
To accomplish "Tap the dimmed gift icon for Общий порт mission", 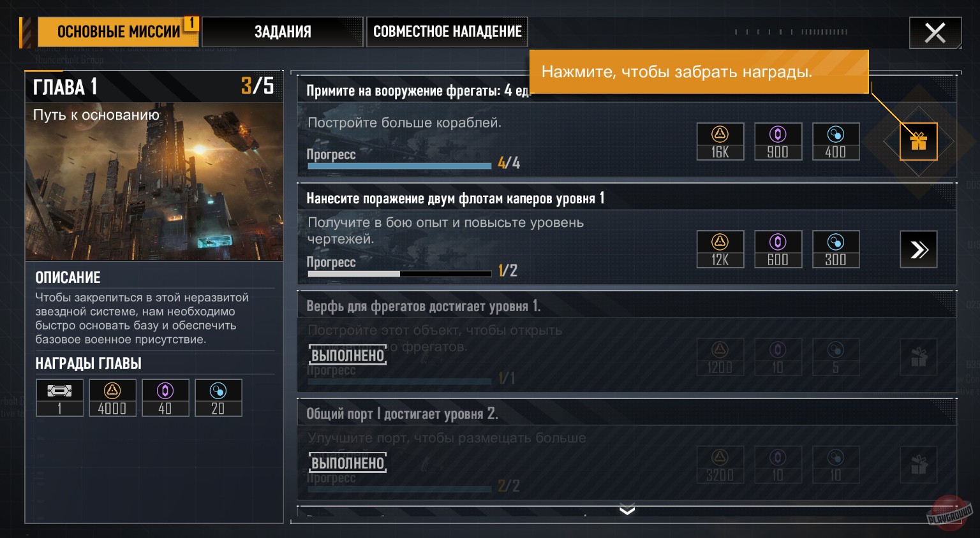I will point(918,465).
